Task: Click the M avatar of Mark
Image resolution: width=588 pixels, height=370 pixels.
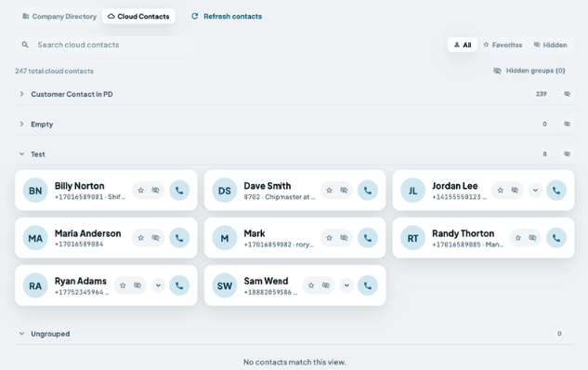Action: pos(224,238)
